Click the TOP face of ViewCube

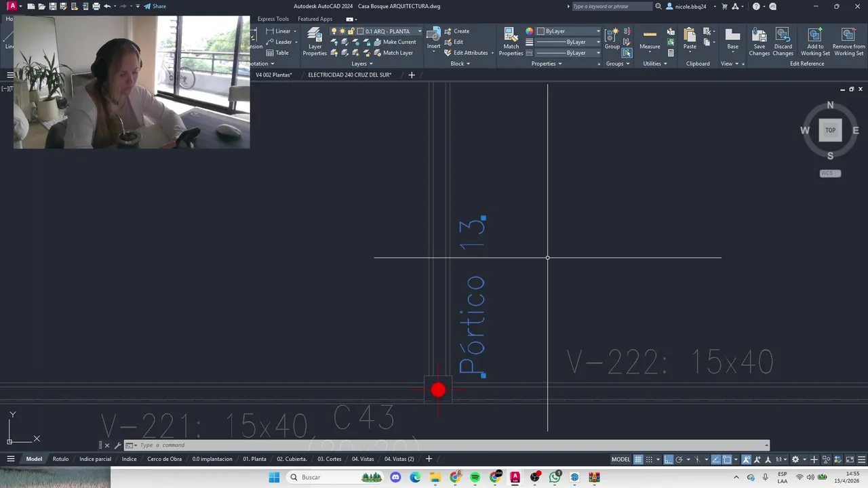pos(830,130)
